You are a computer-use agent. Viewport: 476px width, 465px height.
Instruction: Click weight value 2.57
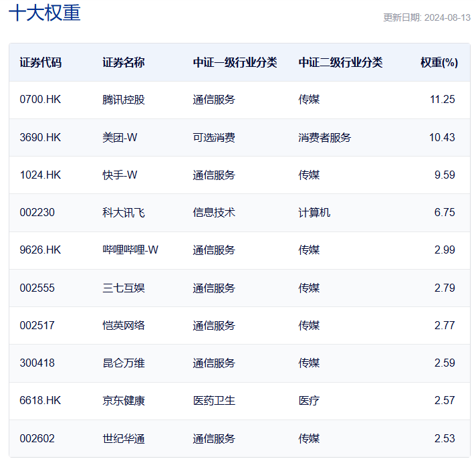click(445, 401)
